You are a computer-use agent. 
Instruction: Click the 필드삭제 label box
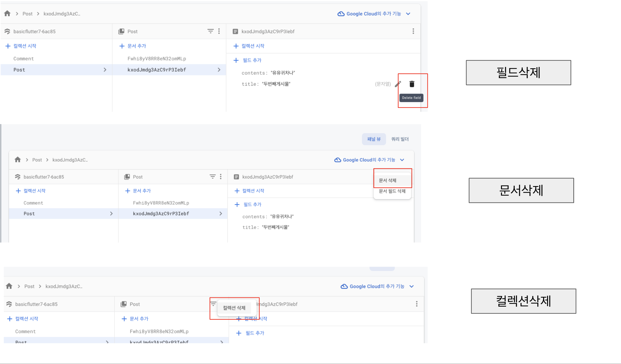point(518,73)
